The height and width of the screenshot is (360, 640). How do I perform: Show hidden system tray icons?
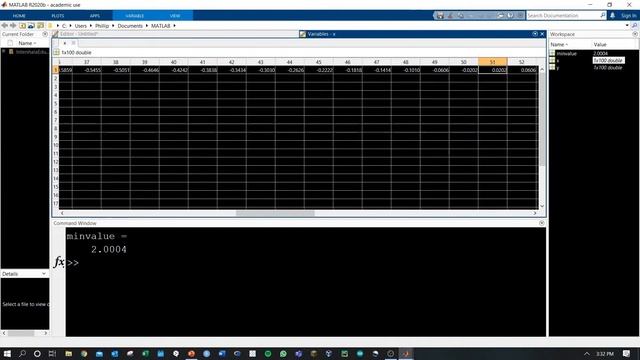(587, 353)
